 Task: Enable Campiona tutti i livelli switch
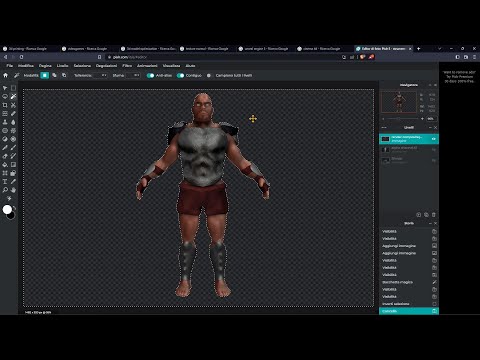pos(209,75)
